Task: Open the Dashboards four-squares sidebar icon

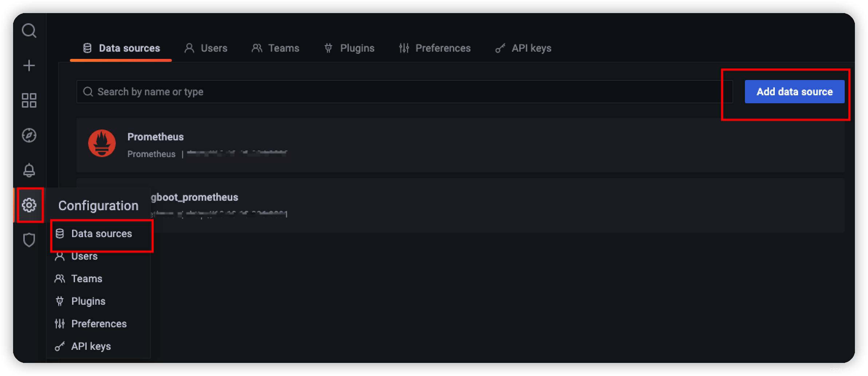Action: coord(29,100)
